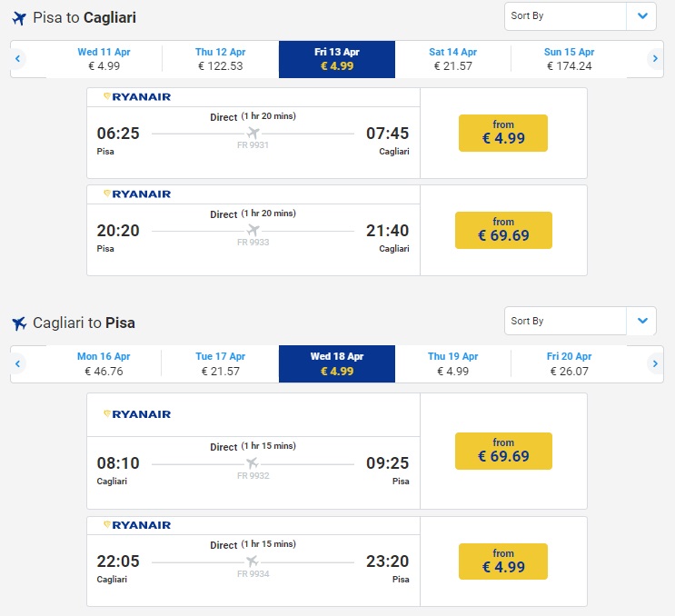
Task: Choose the €4.99 fare for 06:25 flight
Action: [503, 133]
